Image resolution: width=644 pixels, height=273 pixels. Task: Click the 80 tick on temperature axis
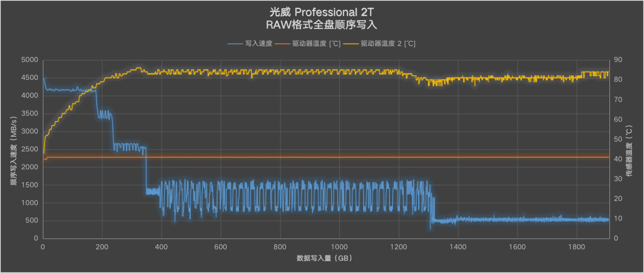(618, 80)
